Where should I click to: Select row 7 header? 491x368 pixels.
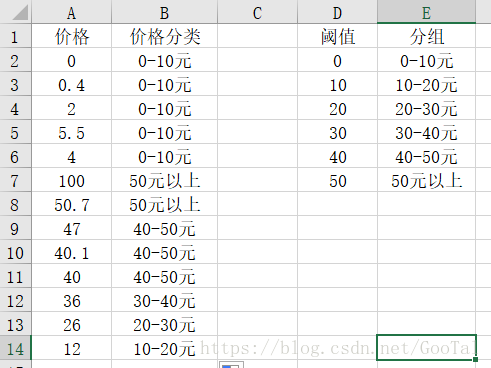(x=15, y=180)
